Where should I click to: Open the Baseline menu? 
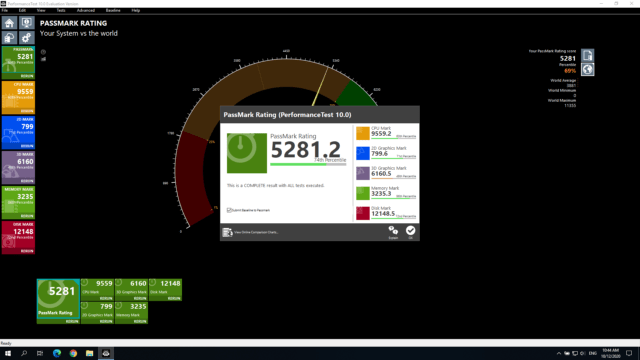[113, 10]
